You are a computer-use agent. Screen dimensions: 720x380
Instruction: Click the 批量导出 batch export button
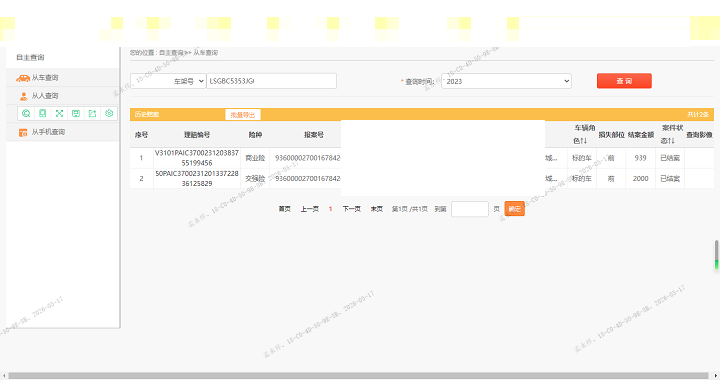pos(243,115)
